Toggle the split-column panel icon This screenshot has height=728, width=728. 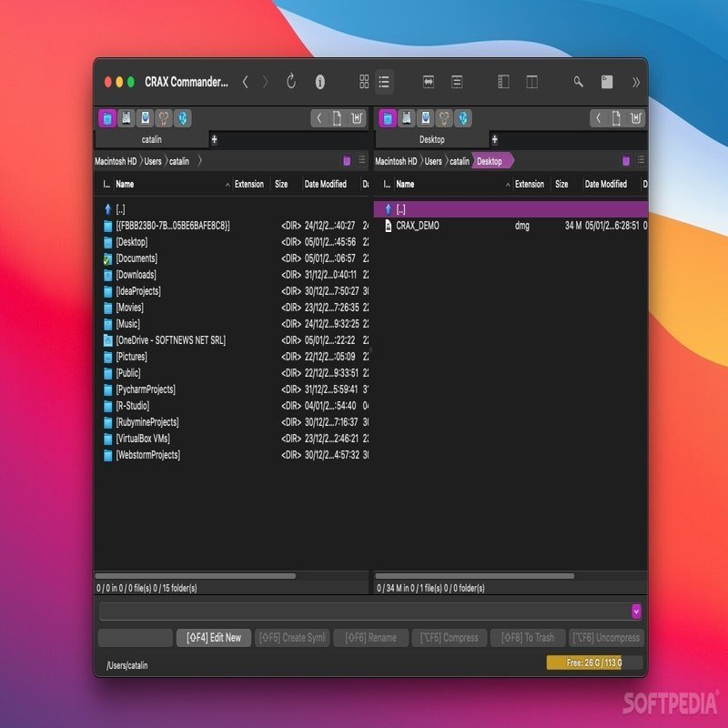click(531, 82)
